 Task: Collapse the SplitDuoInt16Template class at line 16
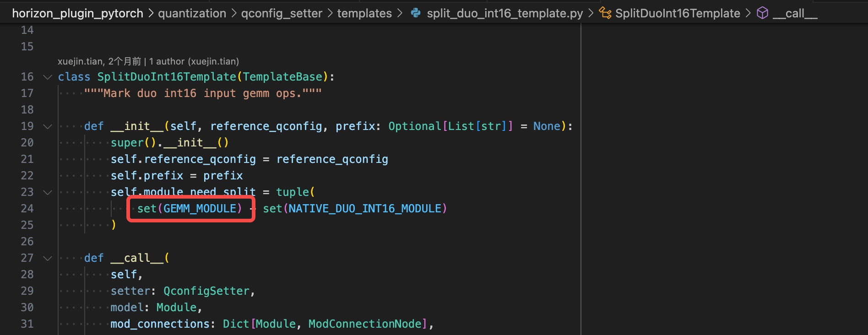48,77
